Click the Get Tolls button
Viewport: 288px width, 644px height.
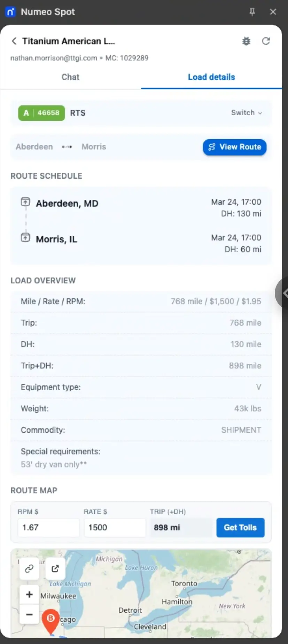(x=240, y=527)
